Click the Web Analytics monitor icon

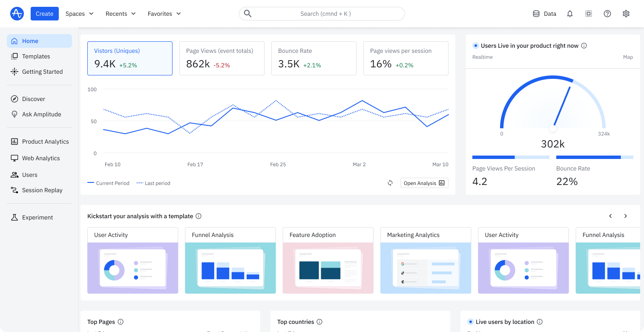coord(14,158)
